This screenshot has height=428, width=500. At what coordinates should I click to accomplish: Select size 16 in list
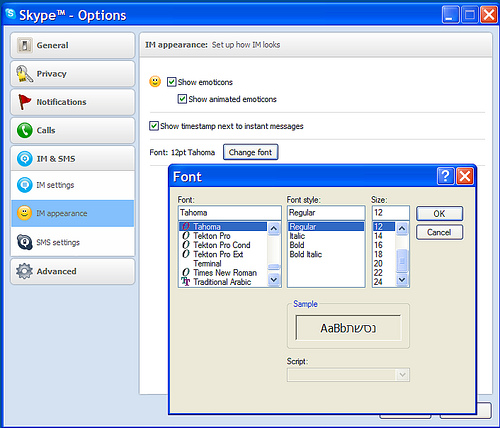384,245
